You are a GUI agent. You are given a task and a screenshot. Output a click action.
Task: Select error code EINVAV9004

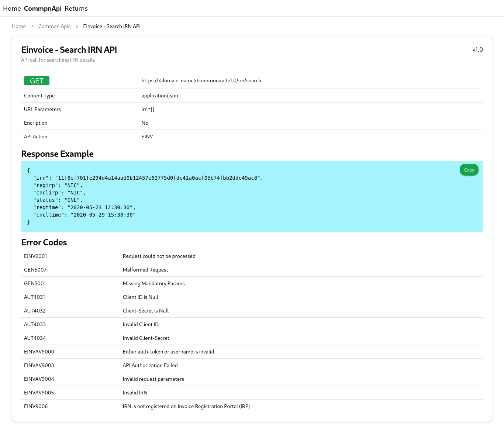click(x=39, y=379)
